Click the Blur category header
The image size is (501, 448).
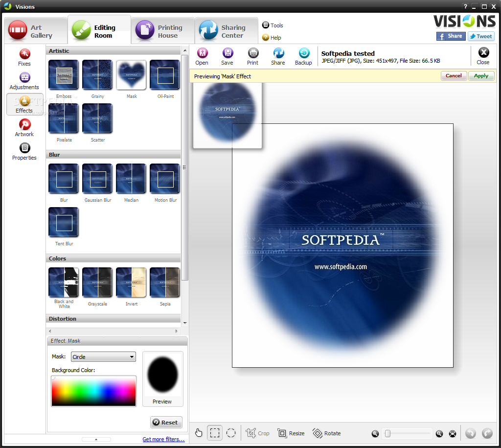(114, 155)
